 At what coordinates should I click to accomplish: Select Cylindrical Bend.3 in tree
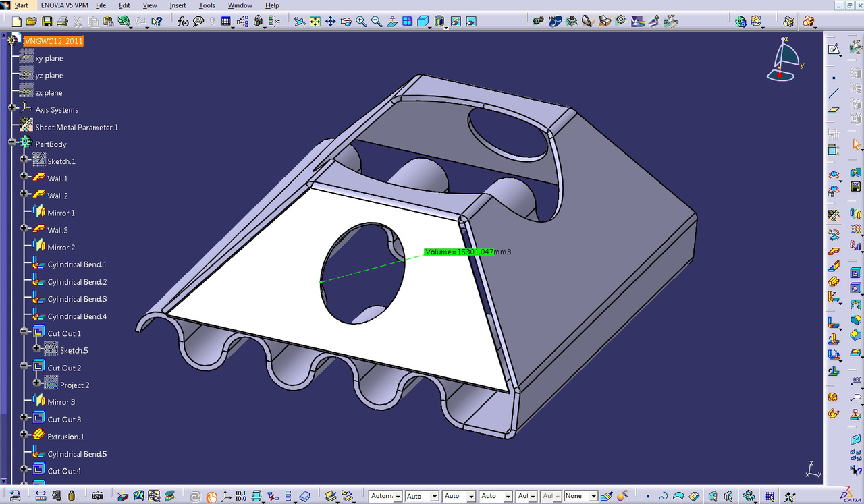click(x=77, y=299)
